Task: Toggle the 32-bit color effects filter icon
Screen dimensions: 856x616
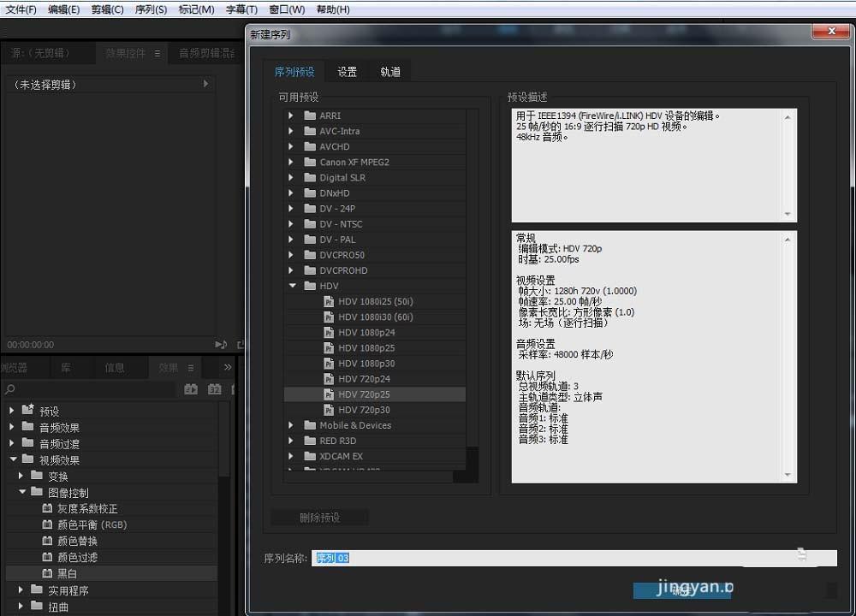Action: coord(214,389)
